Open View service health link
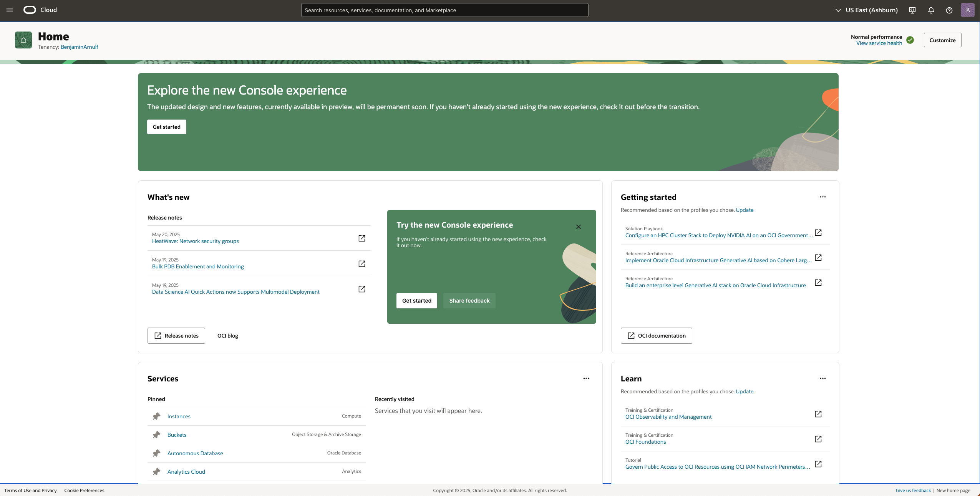 (879, 43)
